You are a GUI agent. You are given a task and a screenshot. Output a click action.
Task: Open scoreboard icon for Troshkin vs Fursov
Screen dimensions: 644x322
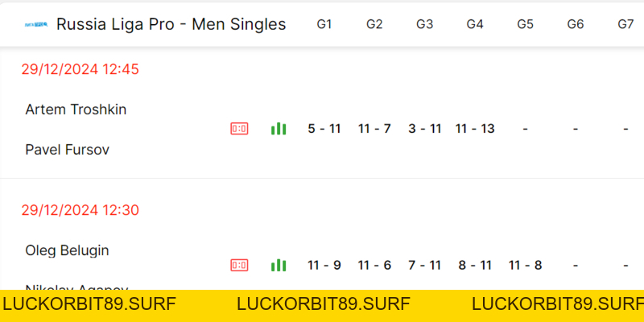click(239, 129)
